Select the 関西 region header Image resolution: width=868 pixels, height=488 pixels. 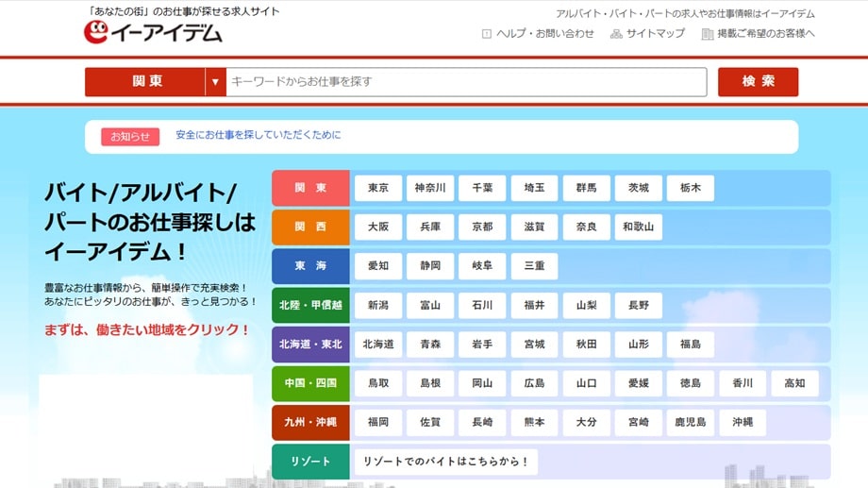310,227
